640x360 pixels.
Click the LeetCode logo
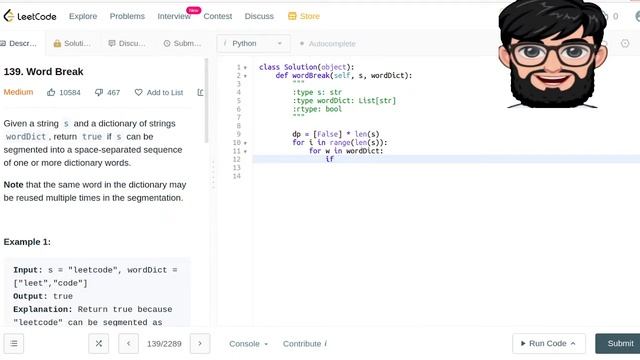tap(30, 16)
